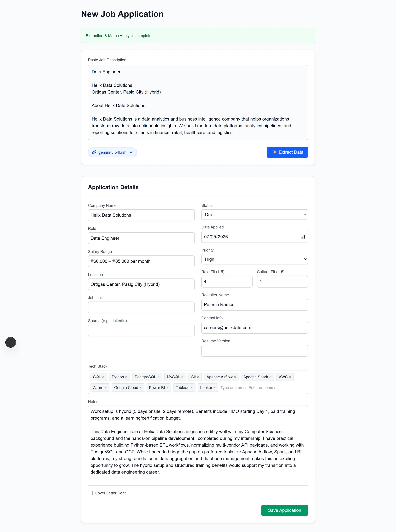
Task: Focus the Job Link input field
Action: (x=141, y=307)
